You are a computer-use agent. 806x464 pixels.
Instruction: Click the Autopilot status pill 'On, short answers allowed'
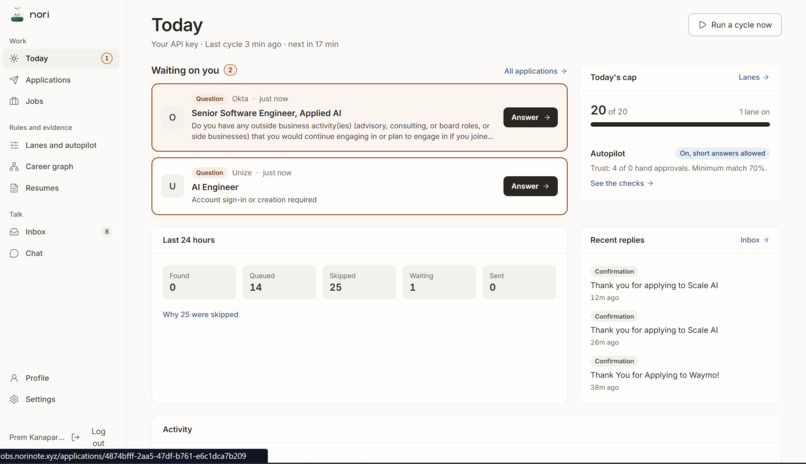(722, 153)
